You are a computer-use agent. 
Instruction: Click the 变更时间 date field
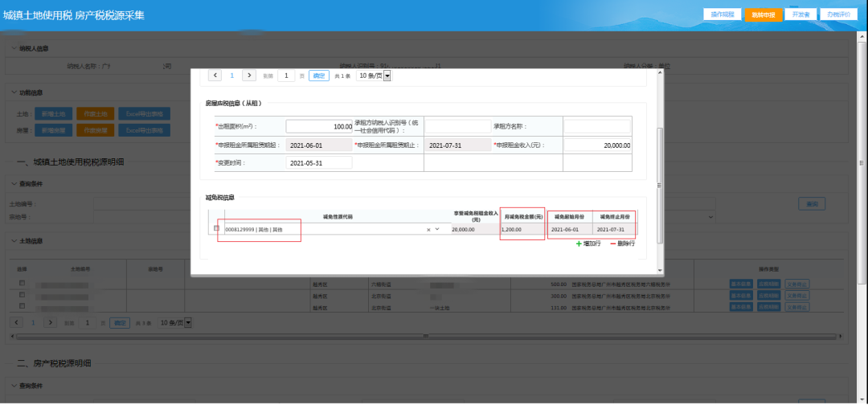[319, 162]
